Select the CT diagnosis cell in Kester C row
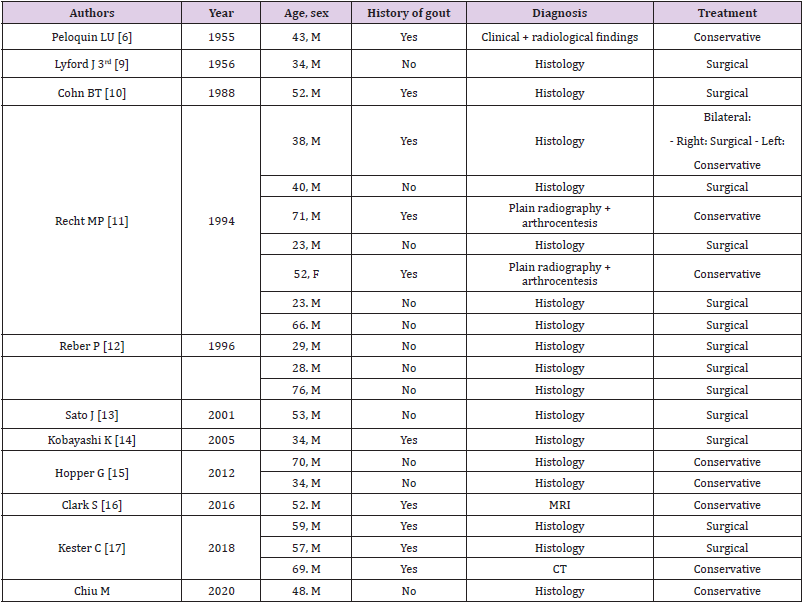The width and height of the screenshot is (804, 604). pos(560,568)
